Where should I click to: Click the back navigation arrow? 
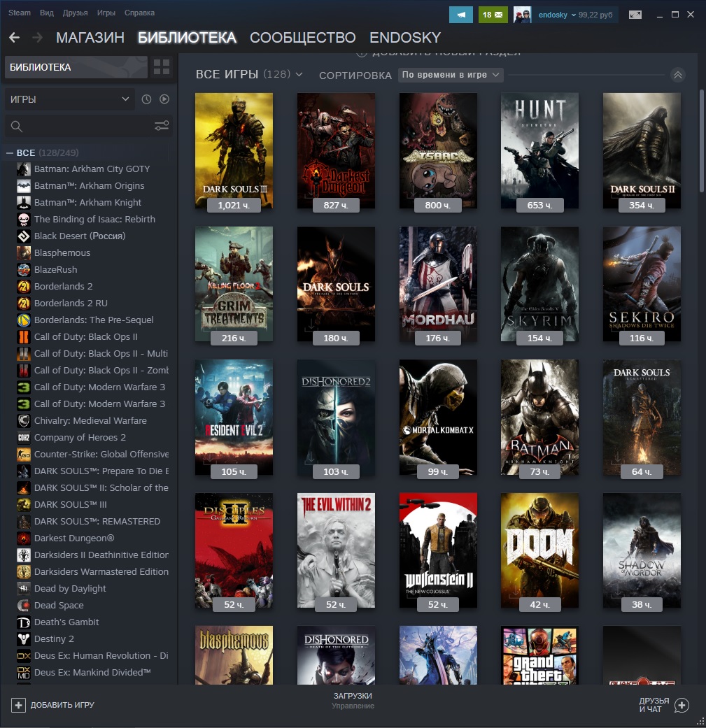15,37
